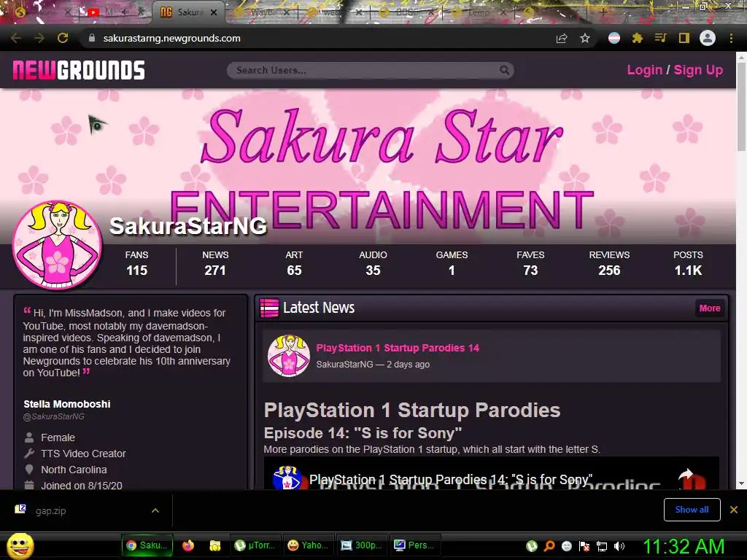Open the FAVES 73 section
The image size is (747, 560).
(x=530, y=263)
